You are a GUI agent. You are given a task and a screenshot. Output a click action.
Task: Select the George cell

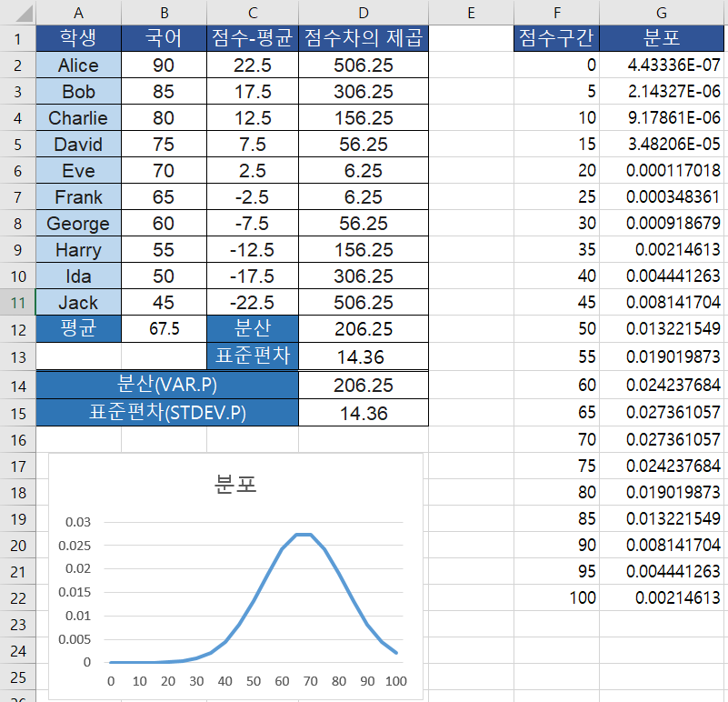[78, 224]
